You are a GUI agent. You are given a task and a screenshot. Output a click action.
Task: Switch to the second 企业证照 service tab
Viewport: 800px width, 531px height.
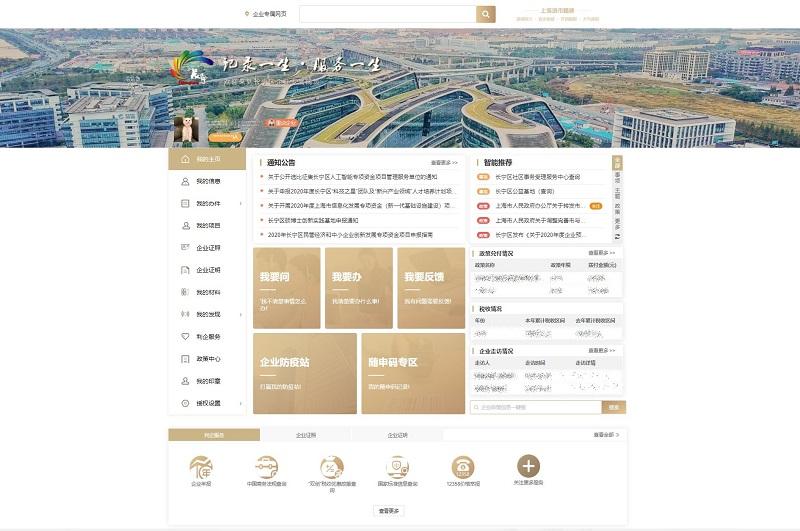(305, 435)
